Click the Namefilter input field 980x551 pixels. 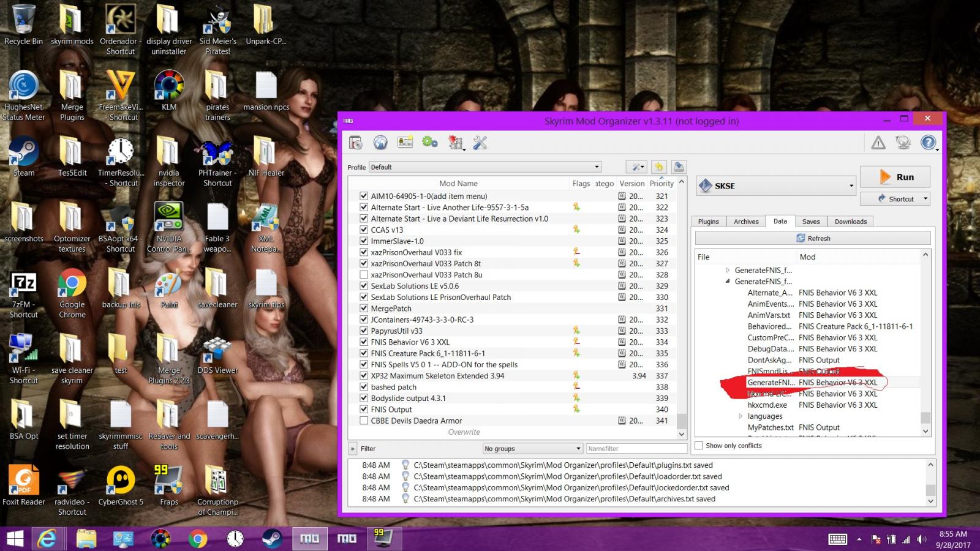point(637,449)
